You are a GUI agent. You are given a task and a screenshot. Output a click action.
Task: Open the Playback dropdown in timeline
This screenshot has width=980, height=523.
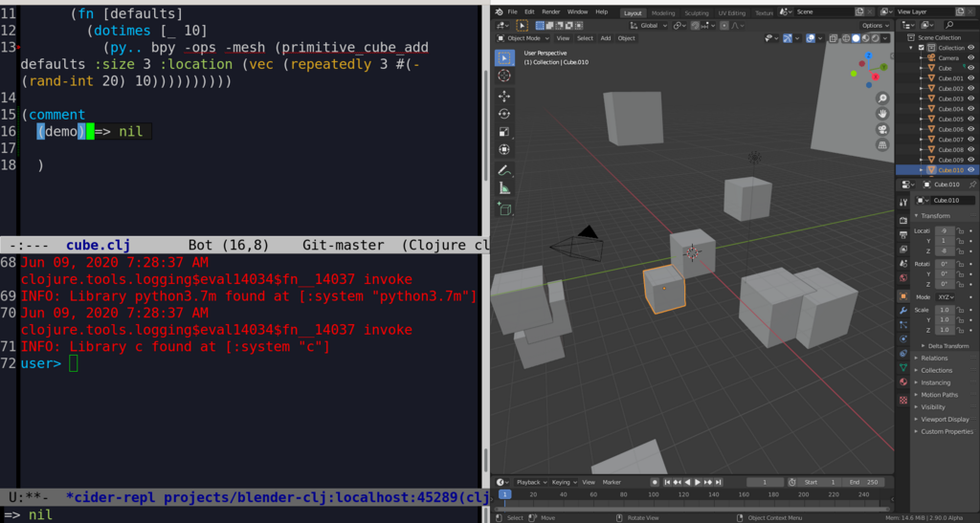click(531, 483)
